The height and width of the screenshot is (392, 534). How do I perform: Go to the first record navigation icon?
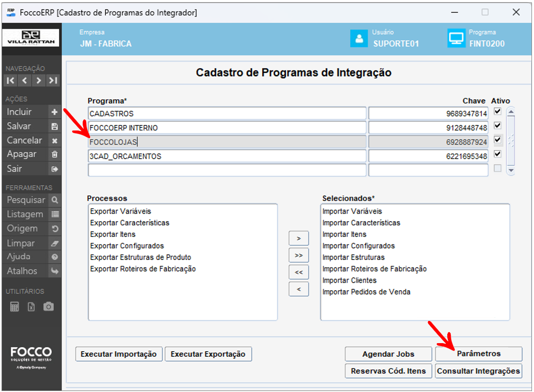[11, 81]
